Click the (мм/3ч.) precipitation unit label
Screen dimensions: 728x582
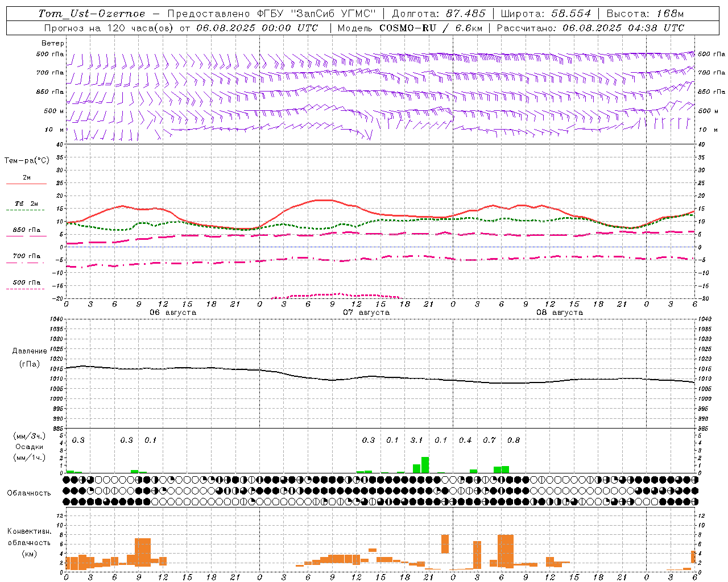pyautogui.click(x=30, y=436)
